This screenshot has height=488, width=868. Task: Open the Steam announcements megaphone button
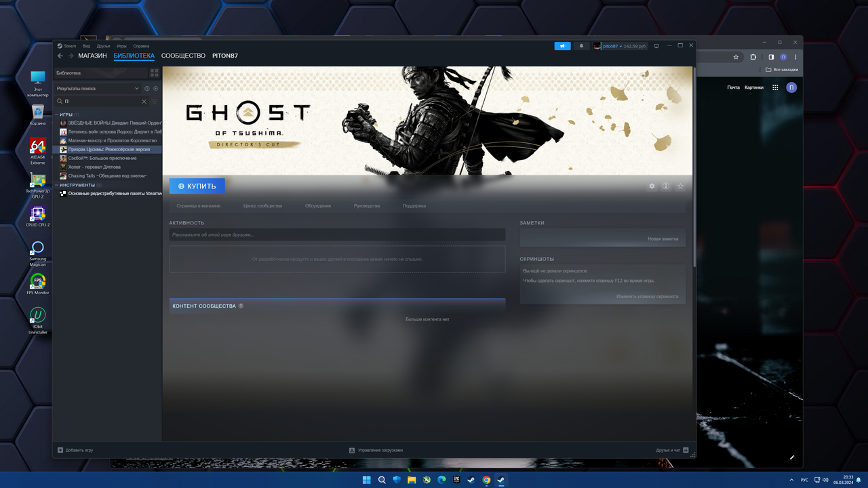pyautogui.click(x=562, y=46)
